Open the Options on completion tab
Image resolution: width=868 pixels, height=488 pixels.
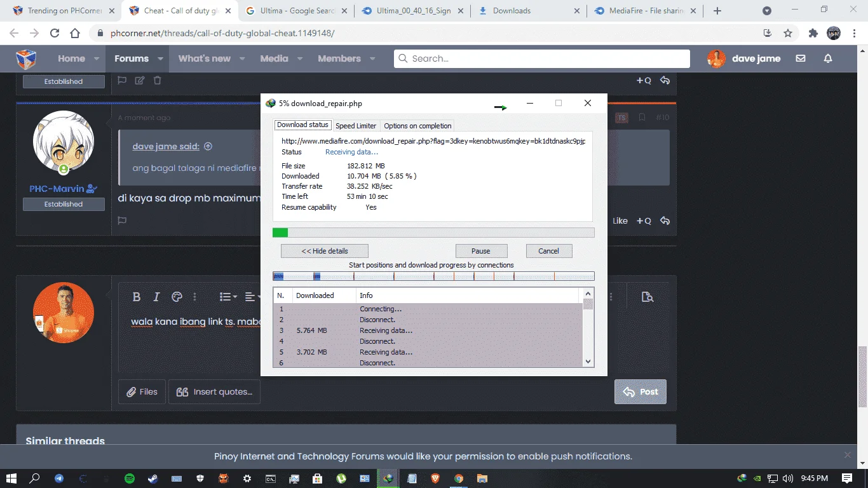tap(418, 126)
